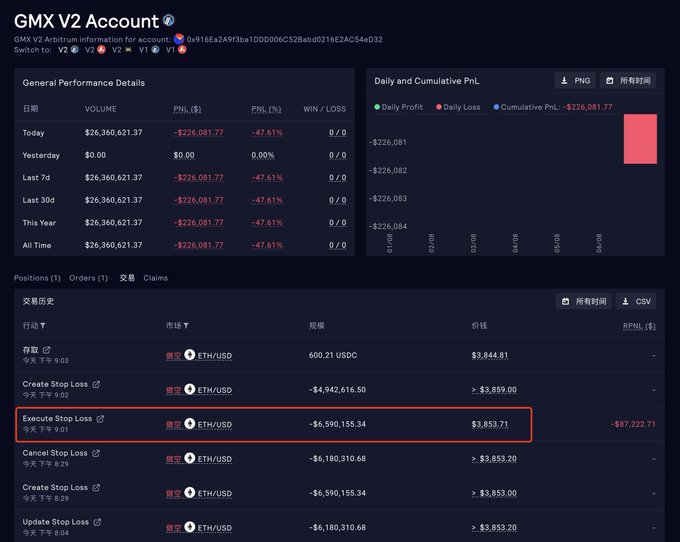This screenshot has width=680, height=542.
Task: Click the red daily loss bar in chart
Action: pyautogui.click(x=640, y=139)
